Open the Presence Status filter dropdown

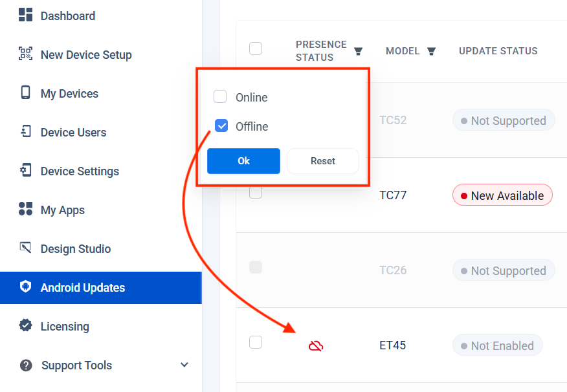[358, 51]
